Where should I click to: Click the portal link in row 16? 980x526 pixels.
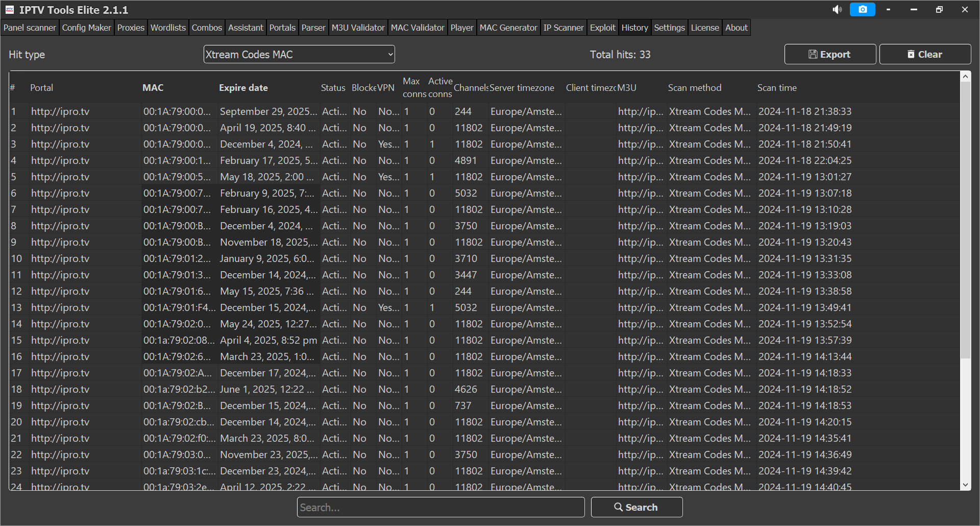tap(60, 356)
